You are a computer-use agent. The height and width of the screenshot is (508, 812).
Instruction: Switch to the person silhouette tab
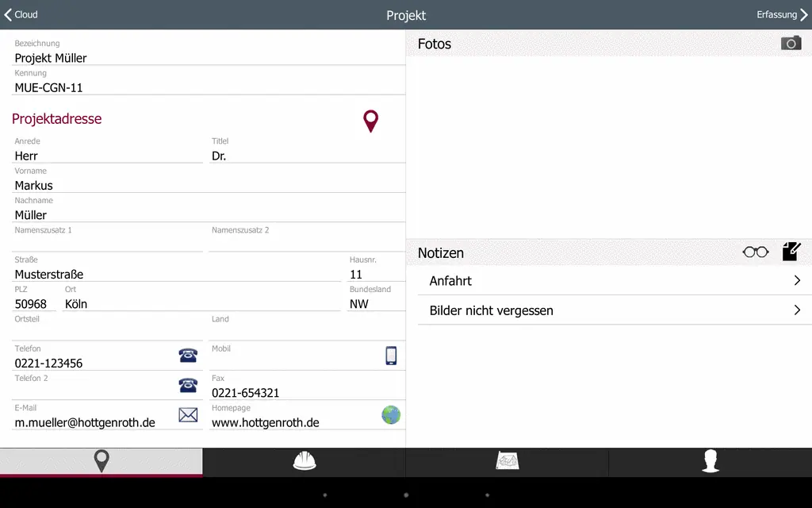tap(710, 461)
